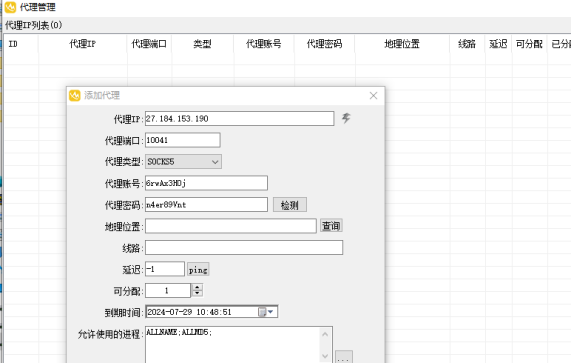Close the 添加代理 dialog
Image resolution: width=572 pixels, height=363 pixels.
[x=373, y=96]
